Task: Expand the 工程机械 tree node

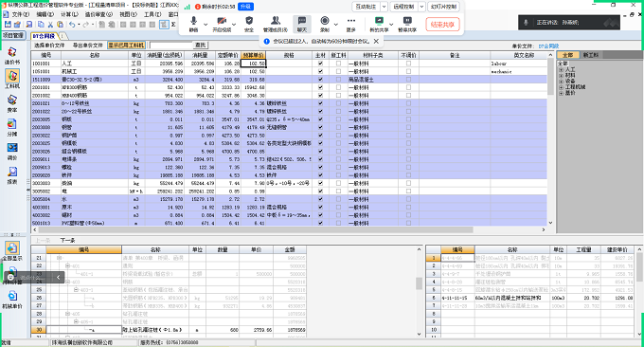Action: tap(561, 87)
